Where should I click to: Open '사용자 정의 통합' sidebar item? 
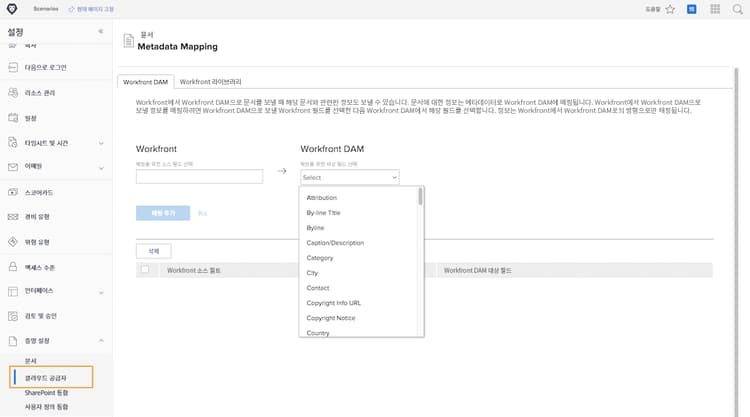(x=46, y=407)
